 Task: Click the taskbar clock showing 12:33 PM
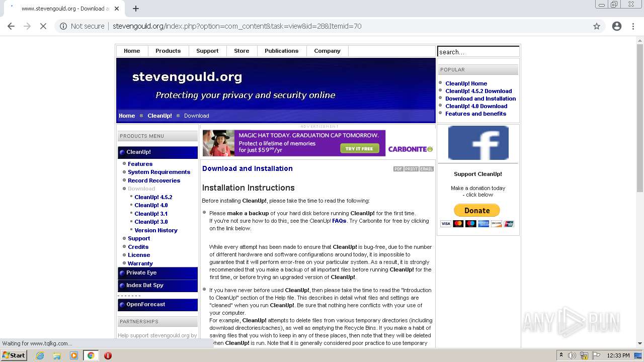pyautogui.click(x=618, y=355)
